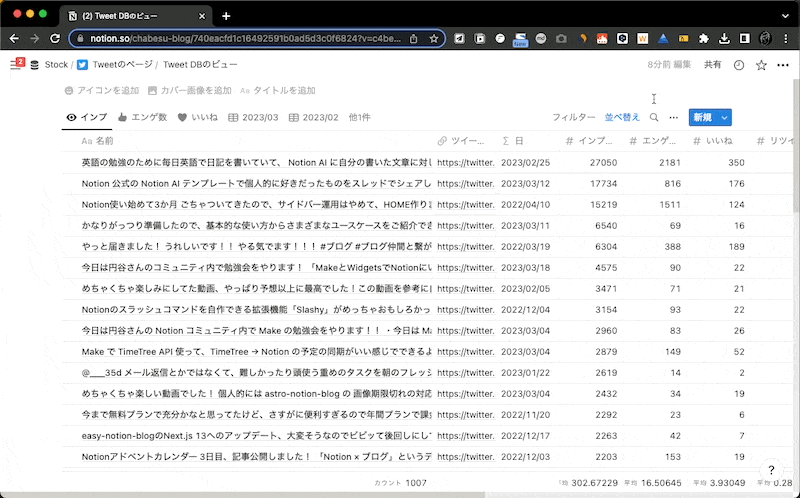Click the horizontal scrollbar at the bottom
This screenshot has height=498, width=800.
[242, 494]
